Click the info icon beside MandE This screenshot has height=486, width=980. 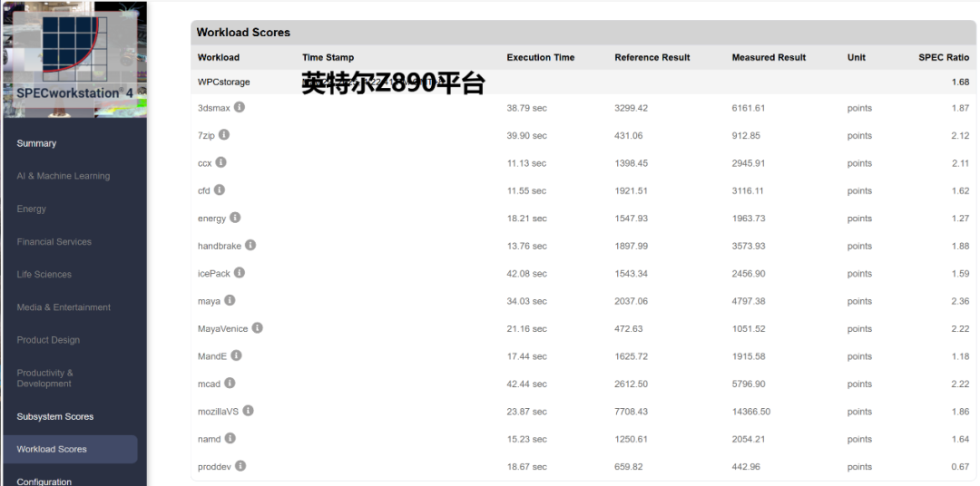pyautogui.click(x=236, y=355)
